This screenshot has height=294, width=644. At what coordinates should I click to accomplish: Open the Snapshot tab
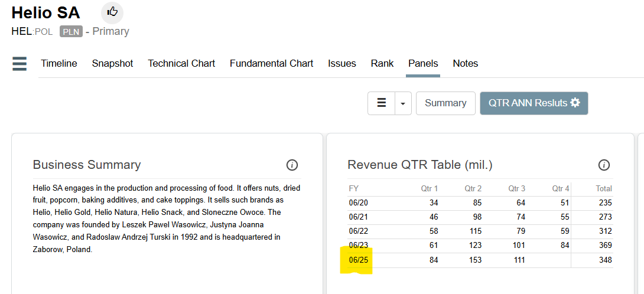click(x=112, y=64)
